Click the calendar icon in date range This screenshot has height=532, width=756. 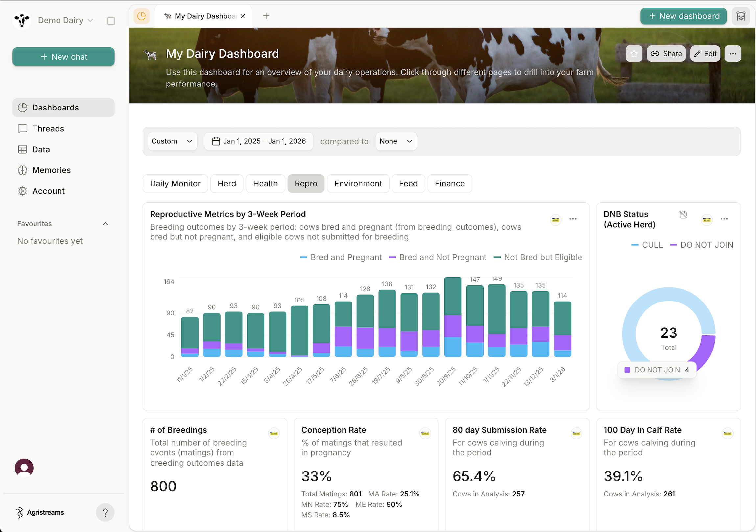coord(216,141)
